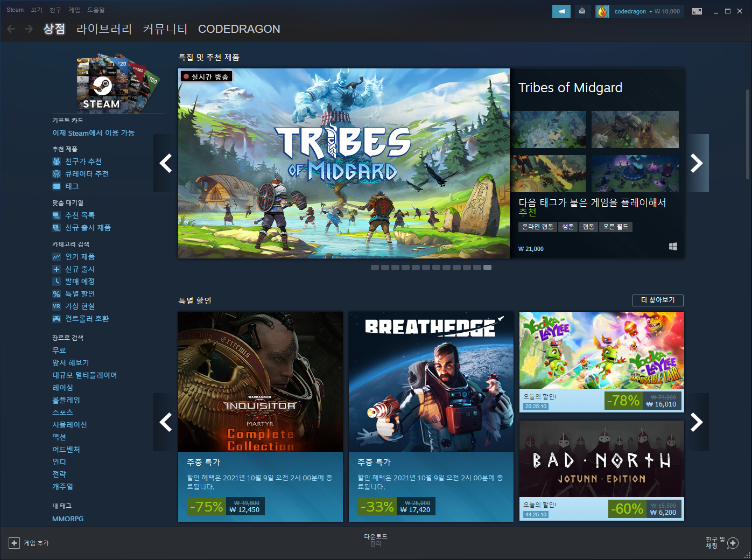Click the 더 찾아보기 button
The width and height of the screenshot is (752, 560).
coord(658,300)
